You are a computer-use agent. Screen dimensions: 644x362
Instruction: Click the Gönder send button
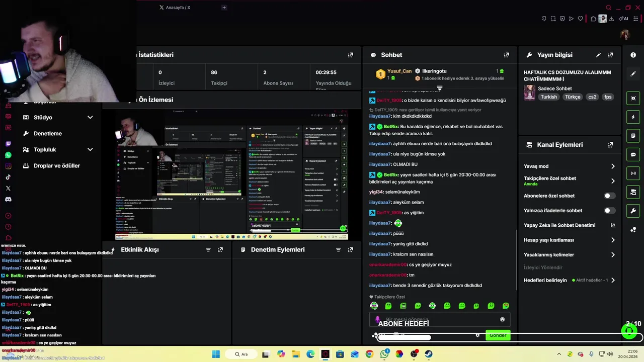point(498,335)
